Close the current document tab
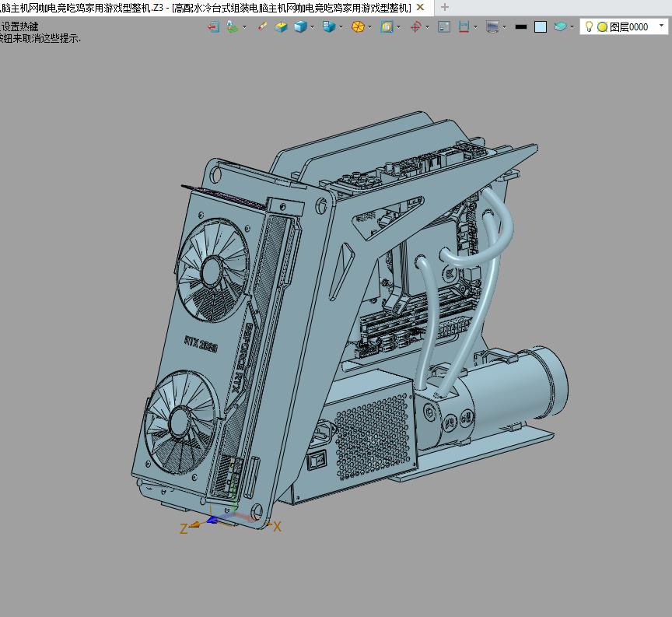672x617 pixels. (421, 7)
